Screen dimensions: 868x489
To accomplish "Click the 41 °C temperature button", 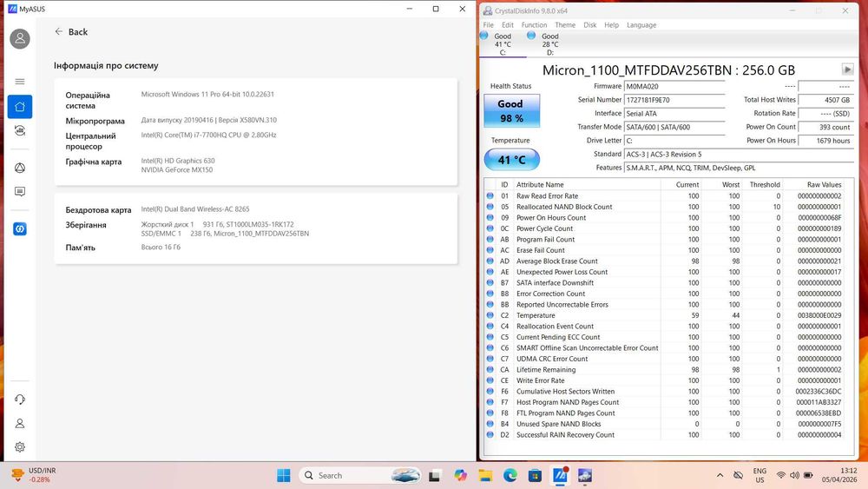I will point(511,160).
